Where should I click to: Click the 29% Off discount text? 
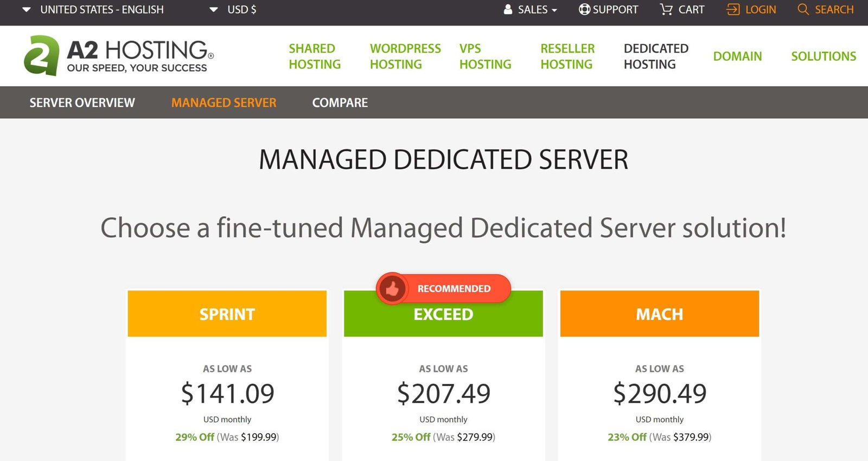tap(195, 437)
